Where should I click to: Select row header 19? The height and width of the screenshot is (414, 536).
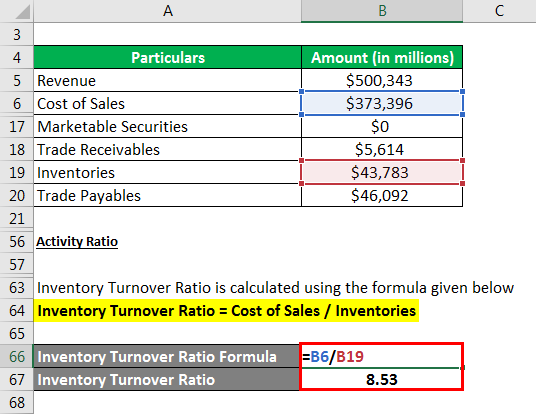(17, 173)
